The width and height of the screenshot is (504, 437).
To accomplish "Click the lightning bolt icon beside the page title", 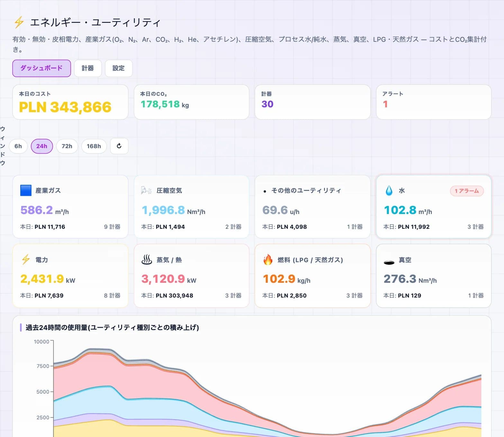I will coord(19,22).
